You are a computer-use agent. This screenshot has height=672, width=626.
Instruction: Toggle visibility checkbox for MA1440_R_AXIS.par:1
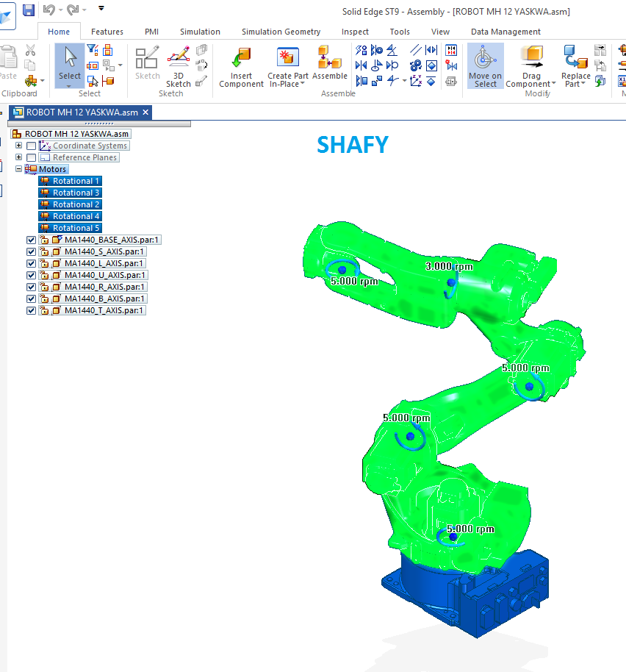click(x=31, y=287)
